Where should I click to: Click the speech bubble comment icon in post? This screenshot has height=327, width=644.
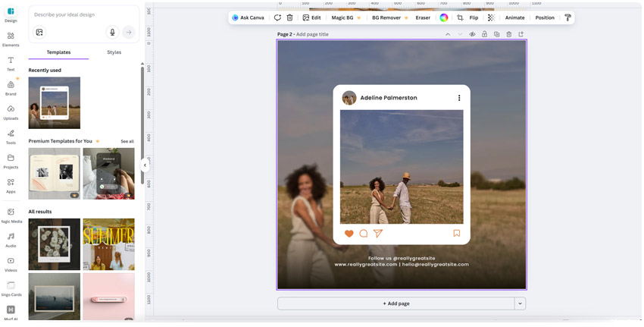[x=364, y=234]
